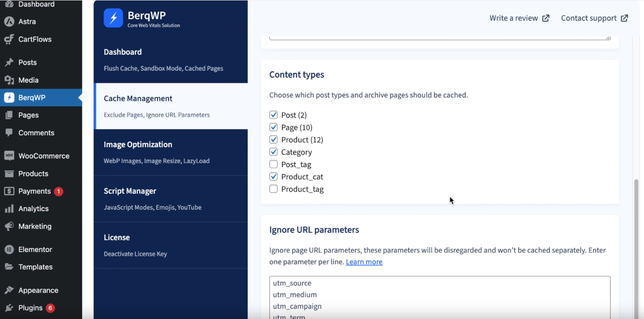Click the Templates folder icon

9,267
